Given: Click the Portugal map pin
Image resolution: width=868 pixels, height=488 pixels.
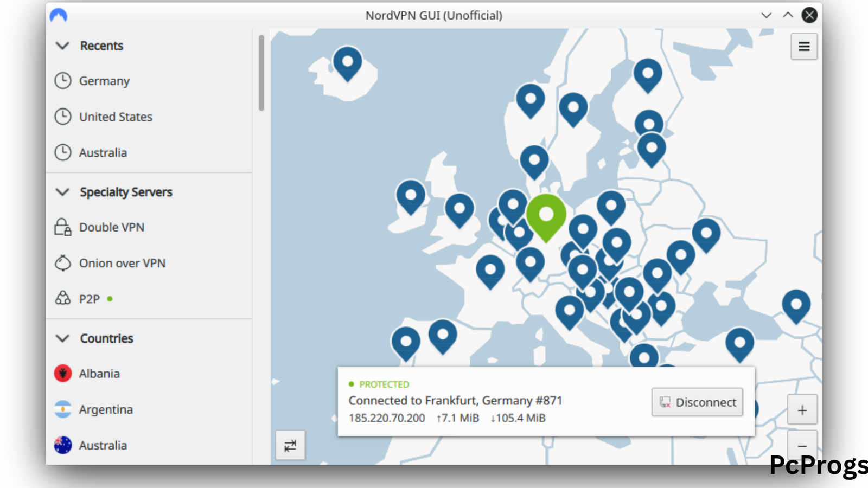Looking at the screenshot, I should pos(406,344).
